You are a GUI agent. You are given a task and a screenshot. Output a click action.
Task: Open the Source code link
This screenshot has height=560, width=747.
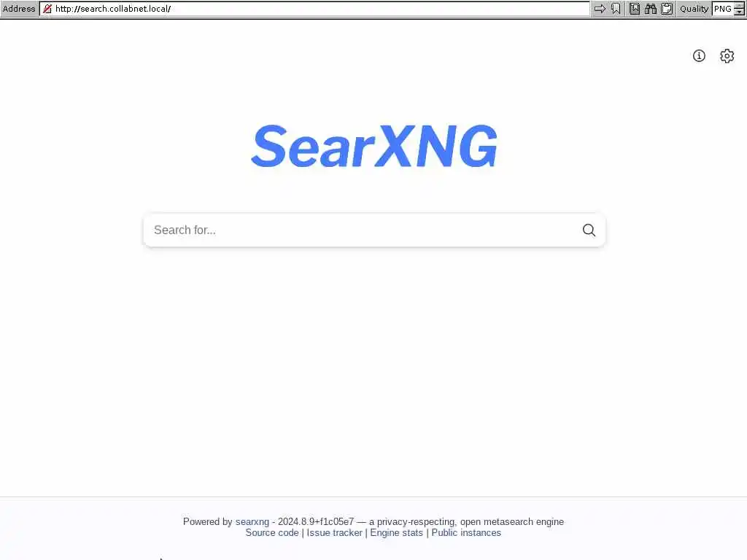pos(272,533)
